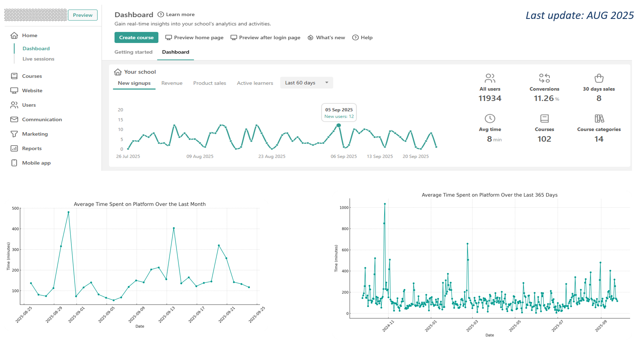Open Courses via its sidebar icon
644x343 pixels.
[x=14, y=76]
